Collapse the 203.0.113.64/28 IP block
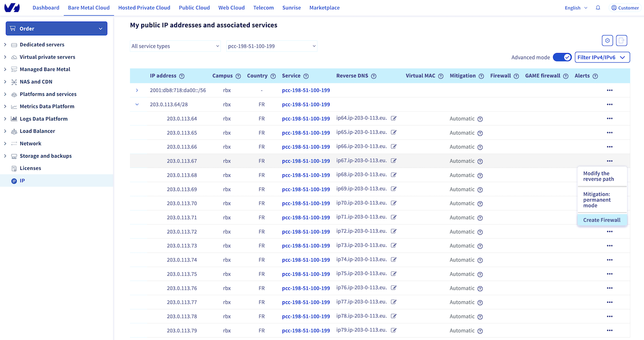The width and height of the screenshot is (644, 340). 137,105
